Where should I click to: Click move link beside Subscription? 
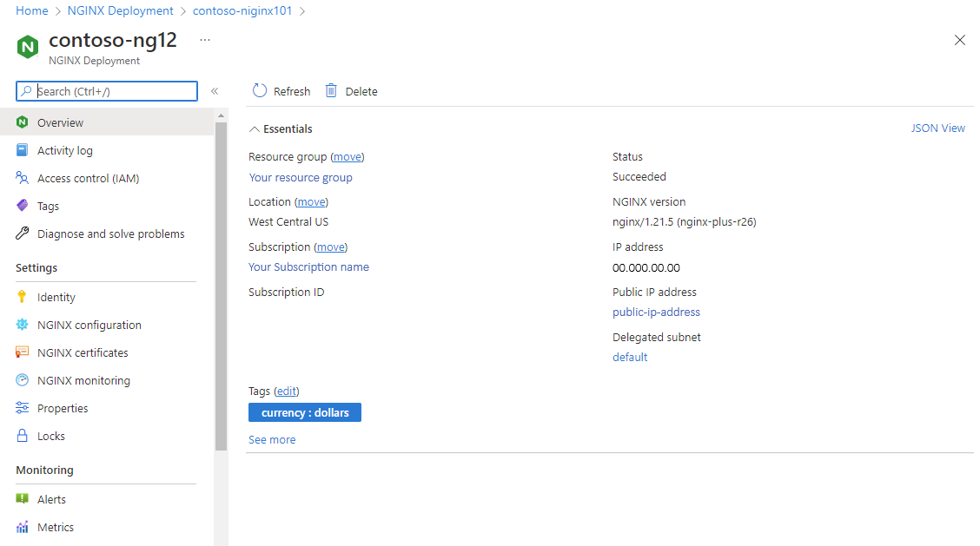click(x=331, y=247)
